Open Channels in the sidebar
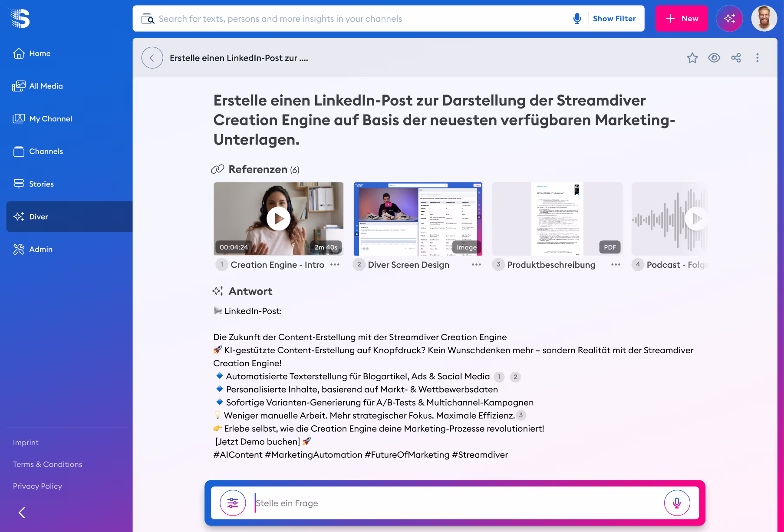 [x=69, y=151]
